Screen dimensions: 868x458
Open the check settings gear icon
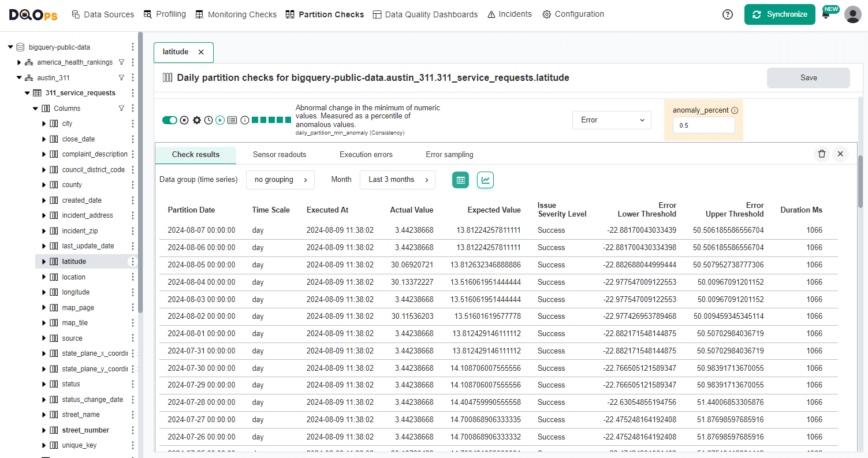[x=197, y=120]
